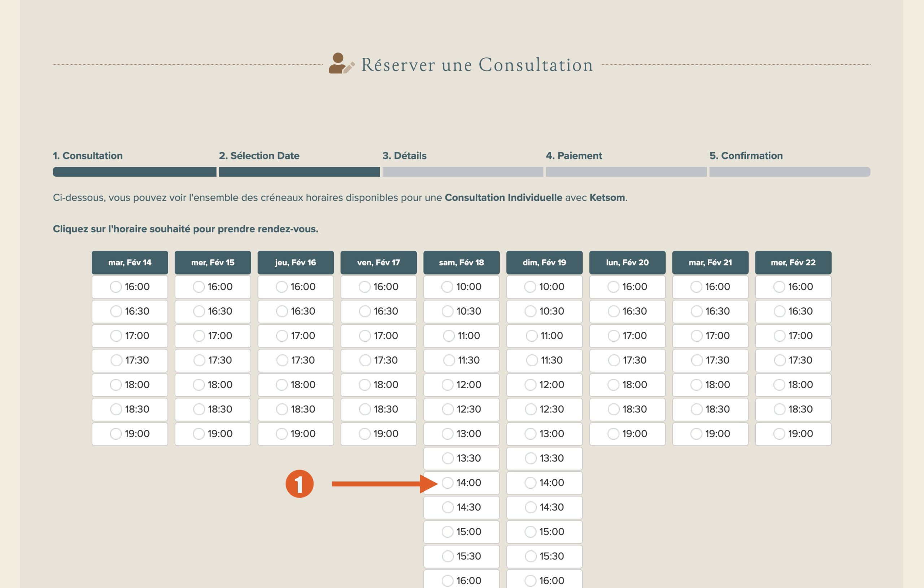
Task: Click the Détails progress bar segment
Action: point(463,172)
